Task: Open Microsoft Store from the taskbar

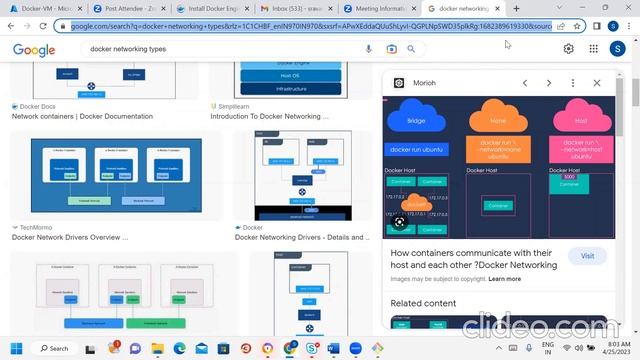Action: (x=223, y=349)
